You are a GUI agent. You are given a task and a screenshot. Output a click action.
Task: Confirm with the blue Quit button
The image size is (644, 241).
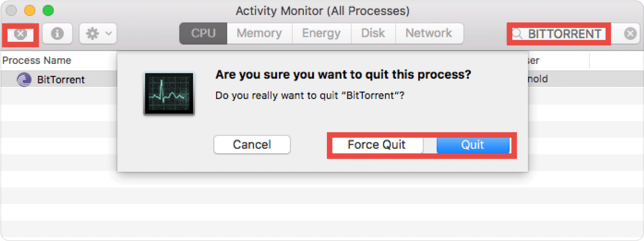pos(472,145)
